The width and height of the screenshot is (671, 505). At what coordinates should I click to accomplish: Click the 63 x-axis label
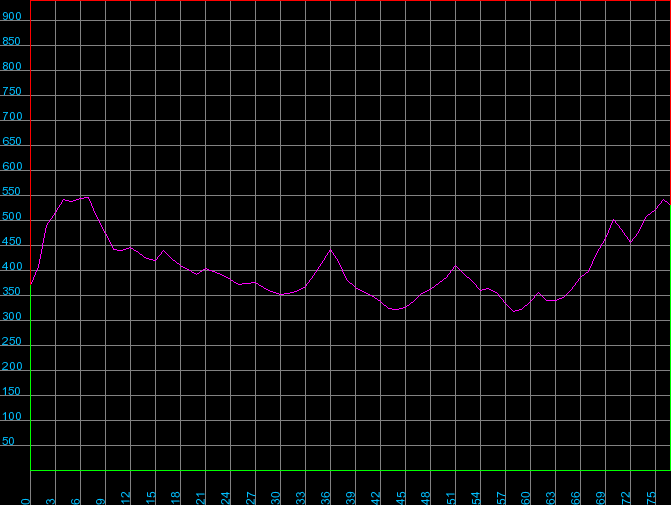pyautogui.click(x=551, y=498)
